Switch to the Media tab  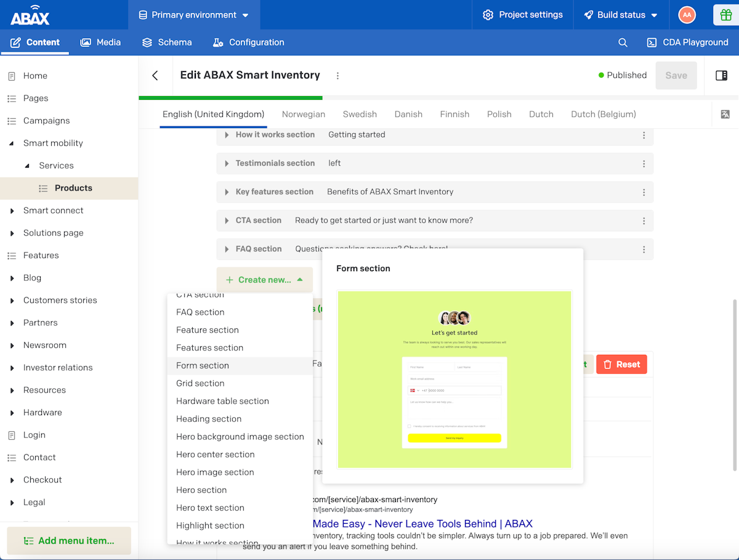pos(100,43)
